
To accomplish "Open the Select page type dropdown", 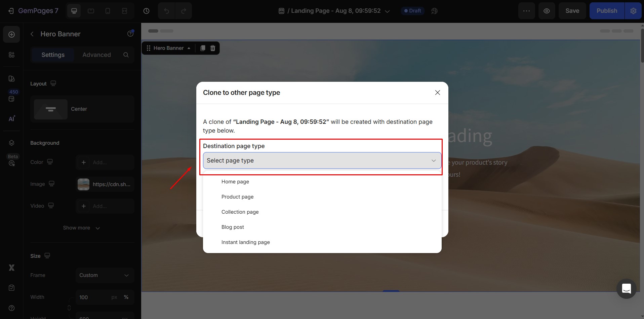I will (321, 161).
